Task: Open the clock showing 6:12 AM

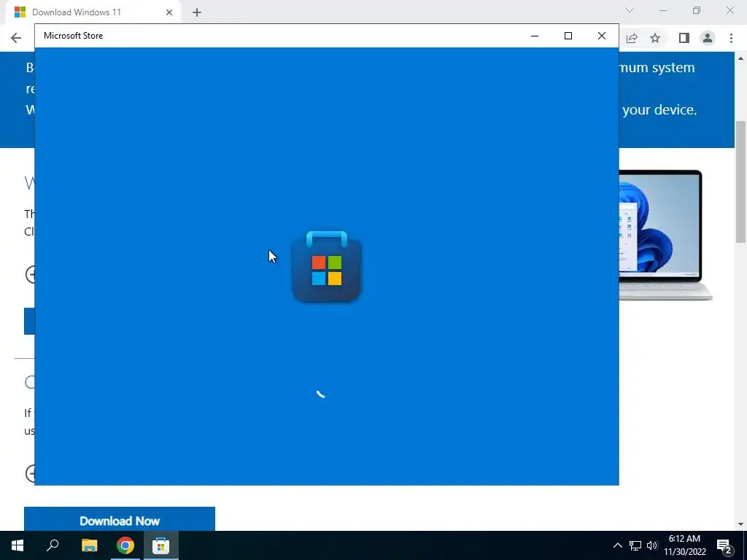Action: (684, 545)
